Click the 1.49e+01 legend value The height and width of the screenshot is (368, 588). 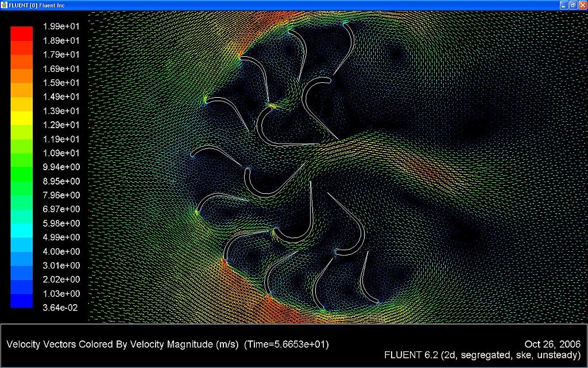point(61,97)
